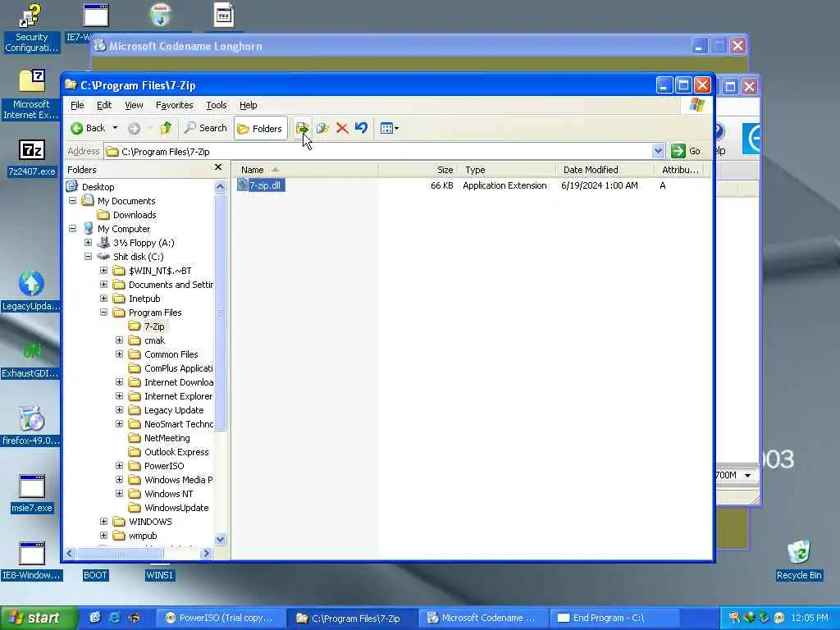Expand the 3½ Floppy (A:) node
The image size is (840, 630).
point(89,243)
